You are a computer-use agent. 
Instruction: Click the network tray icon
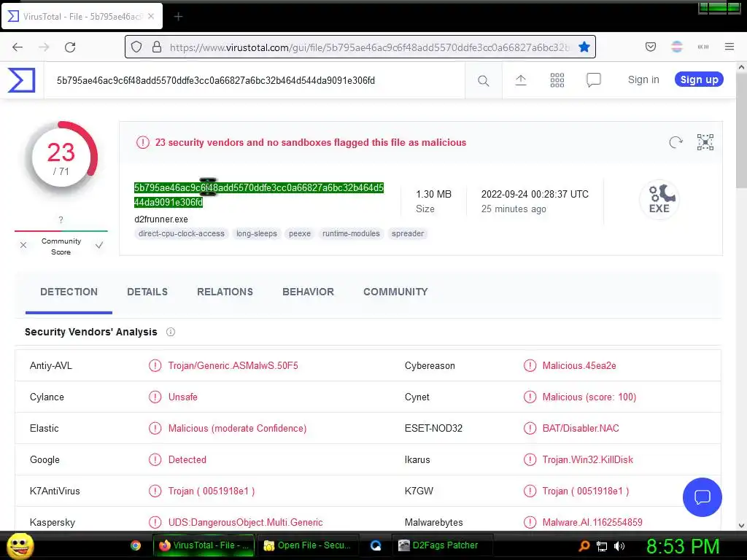602,546
